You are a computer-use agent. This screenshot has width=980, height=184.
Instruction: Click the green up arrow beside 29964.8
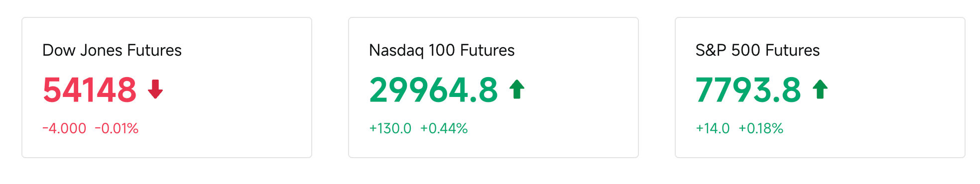[517, 90]
